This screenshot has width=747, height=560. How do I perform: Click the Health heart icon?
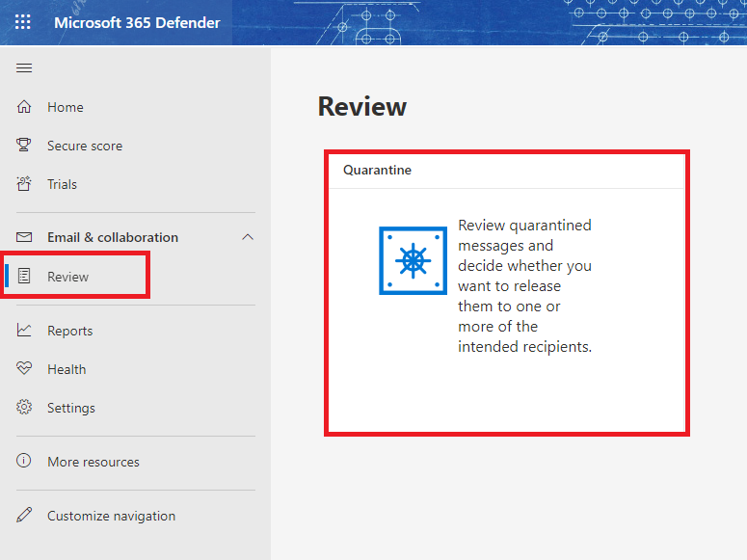coord(24,369)
